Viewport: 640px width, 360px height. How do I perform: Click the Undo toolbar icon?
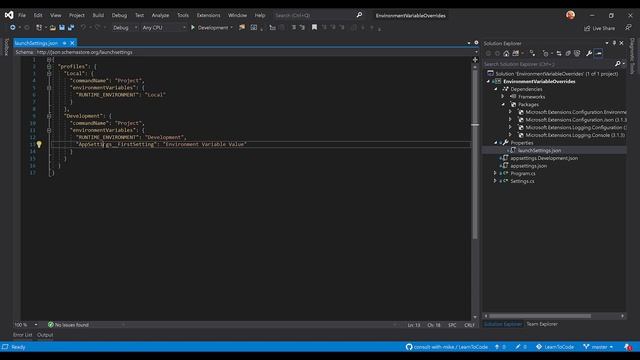(83, 27)
